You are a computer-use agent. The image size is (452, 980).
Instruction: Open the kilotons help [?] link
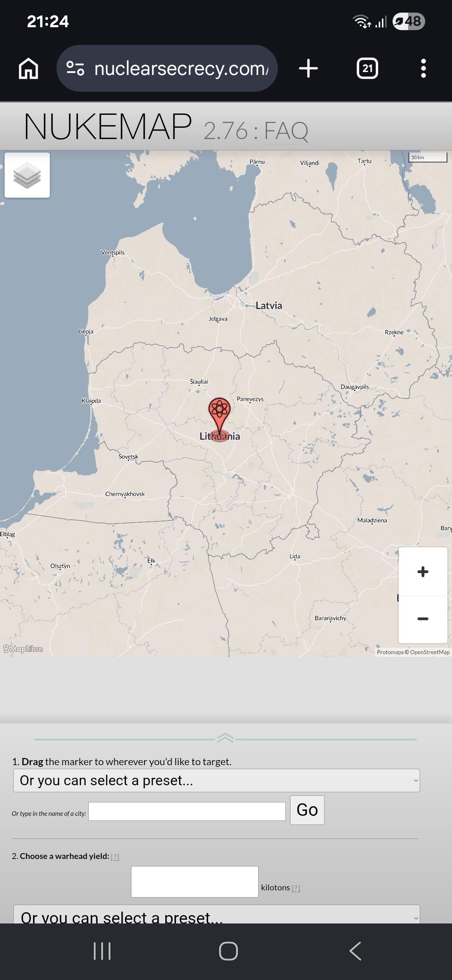click(296, 888)
